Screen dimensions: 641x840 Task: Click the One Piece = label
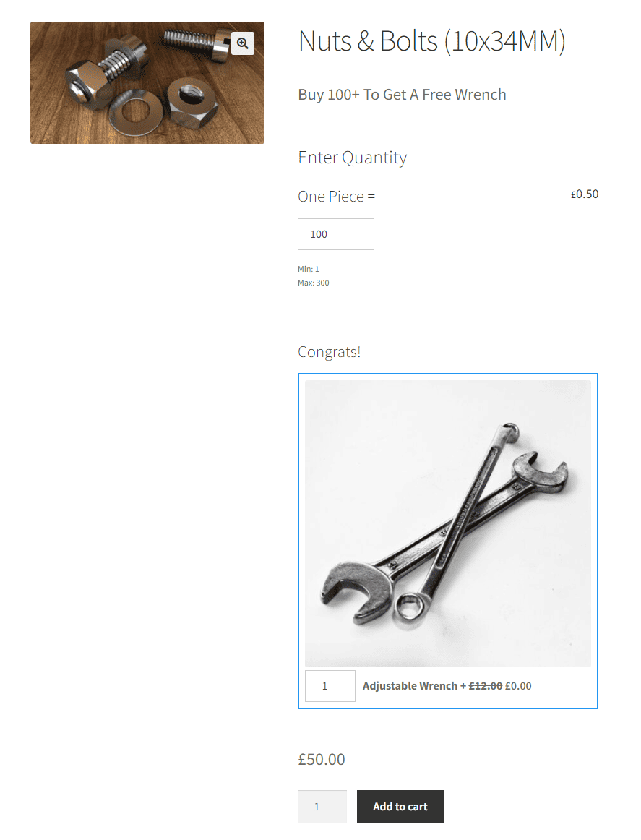(x=336, y=197)
